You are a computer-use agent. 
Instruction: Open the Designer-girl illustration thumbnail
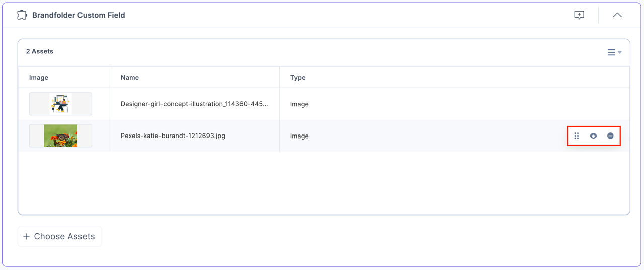pos(60,104)
